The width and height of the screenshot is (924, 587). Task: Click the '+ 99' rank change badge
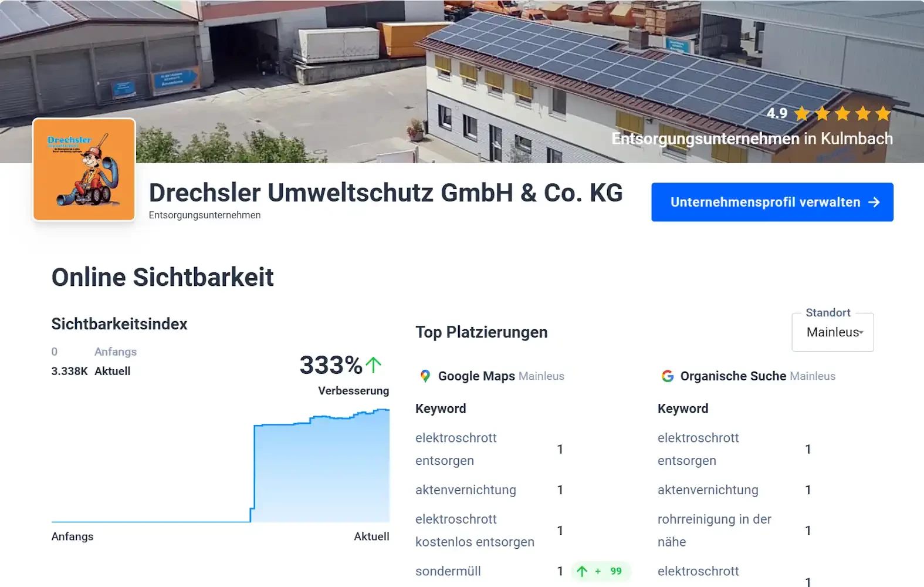[601, 571]
